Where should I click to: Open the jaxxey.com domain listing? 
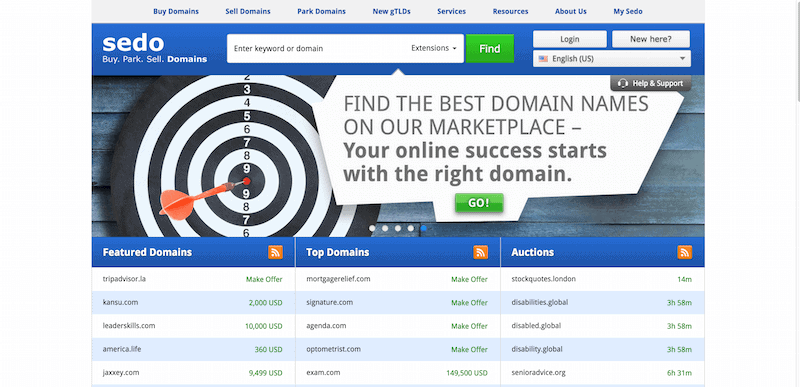(x=121, y=372)
